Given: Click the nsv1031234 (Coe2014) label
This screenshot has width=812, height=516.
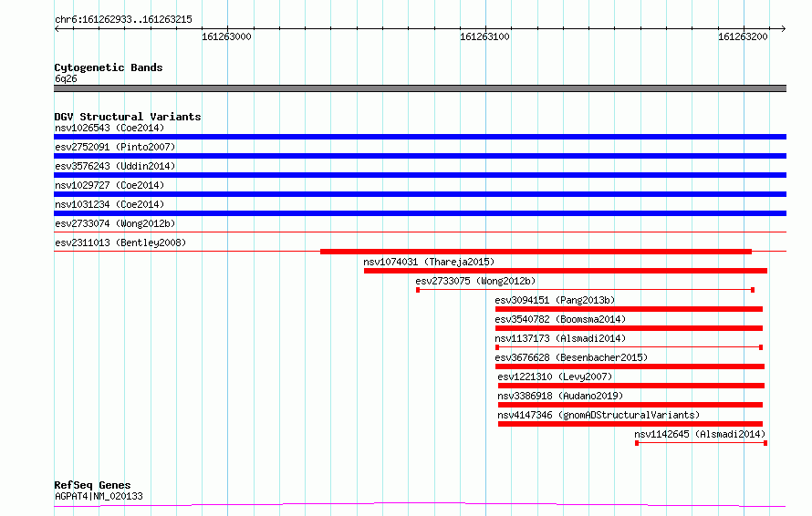Looking at the screenshot, I should (109, 204).
